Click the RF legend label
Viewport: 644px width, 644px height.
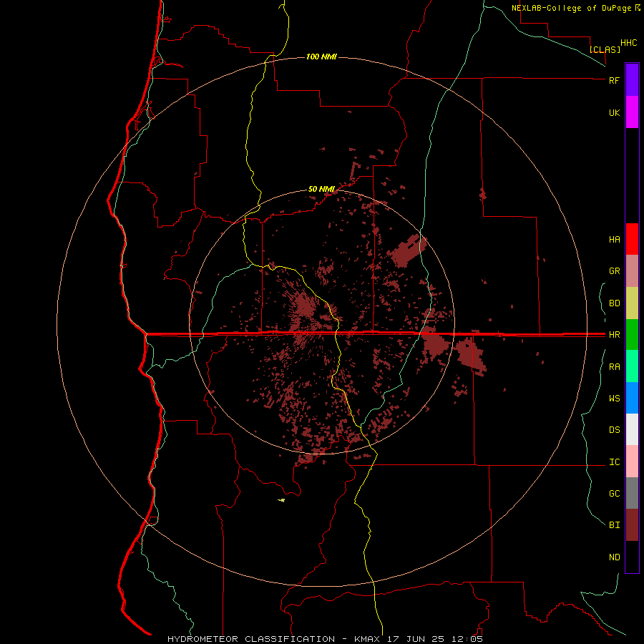(614, 80)
